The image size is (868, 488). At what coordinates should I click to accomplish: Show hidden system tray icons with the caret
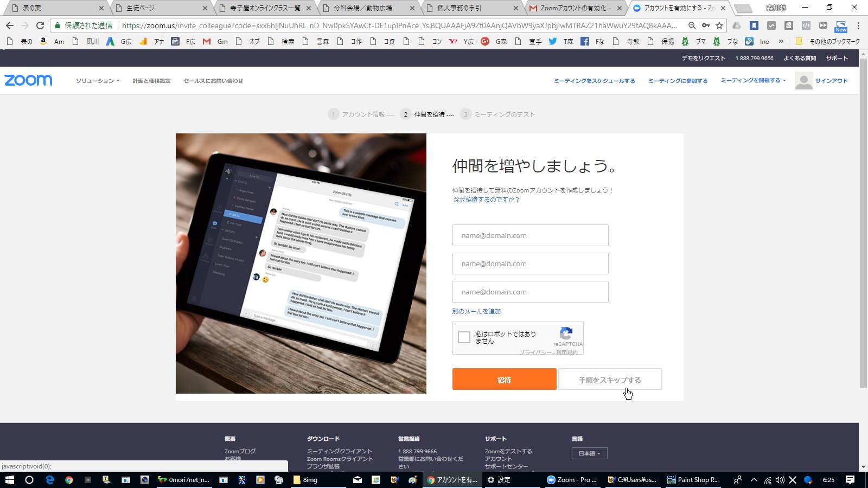pyautogui.click(x=754, y=480)
